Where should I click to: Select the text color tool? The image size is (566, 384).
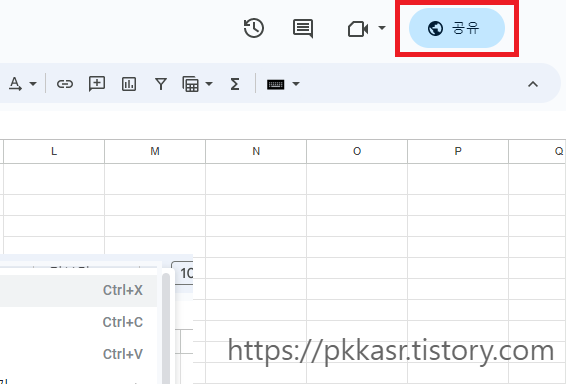coord(15,84)
